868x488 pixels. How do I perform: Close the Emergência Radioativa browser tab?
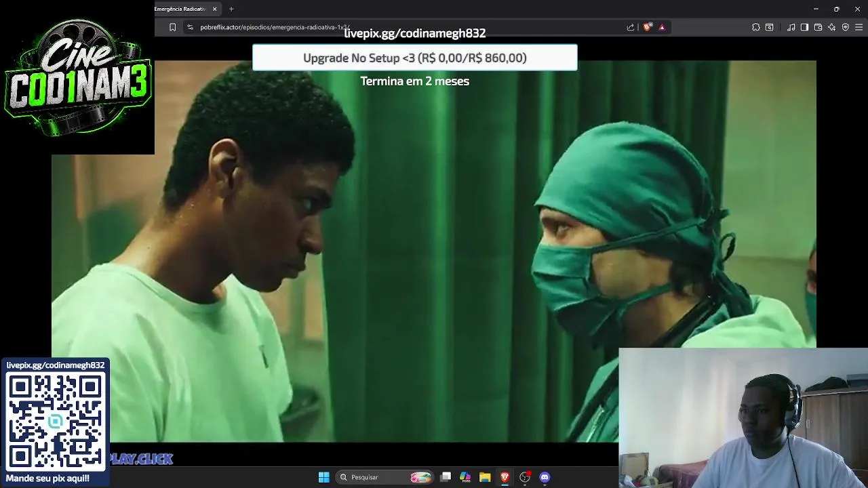215,9
